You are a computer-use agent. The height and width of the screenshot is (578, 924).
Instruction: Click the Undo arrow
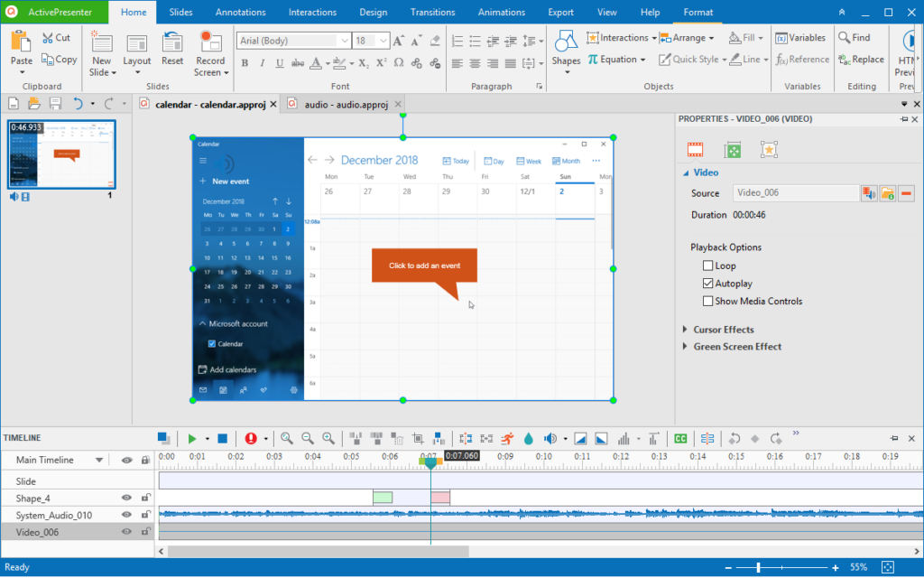[78, 104]
